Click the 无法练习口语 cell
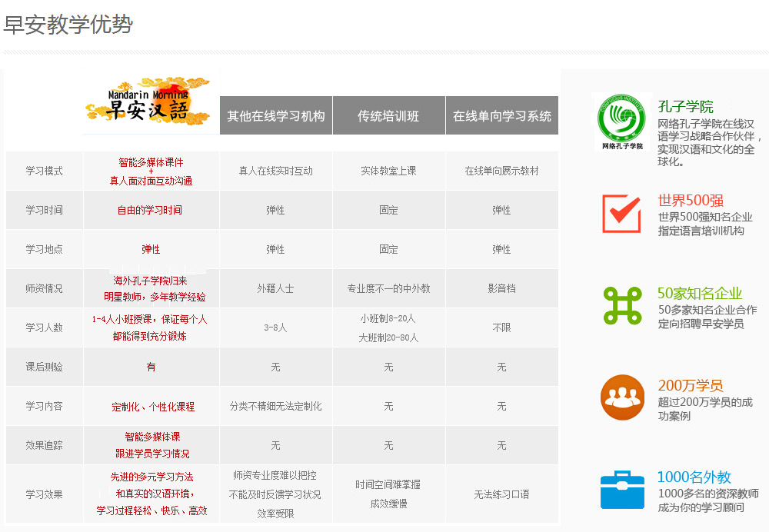This screenshot has width=769, height=532. tap(501, 494)
